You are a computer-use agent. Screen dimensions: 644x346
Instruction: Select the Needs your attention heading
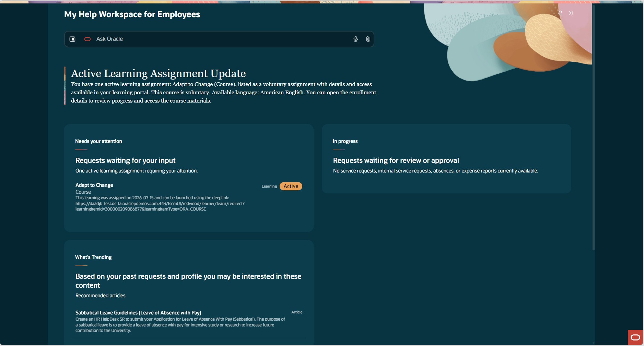[98, 141]
